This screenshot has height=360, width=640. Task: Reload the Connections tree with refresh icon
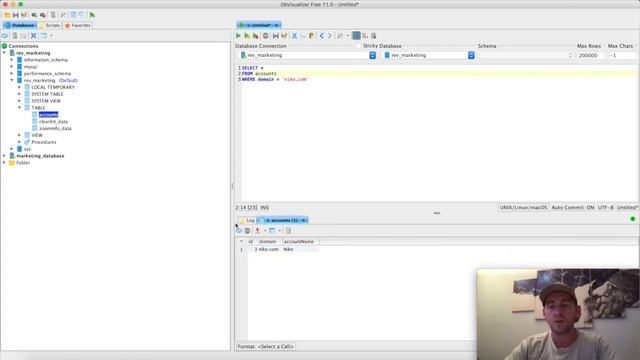pos(5,36)
